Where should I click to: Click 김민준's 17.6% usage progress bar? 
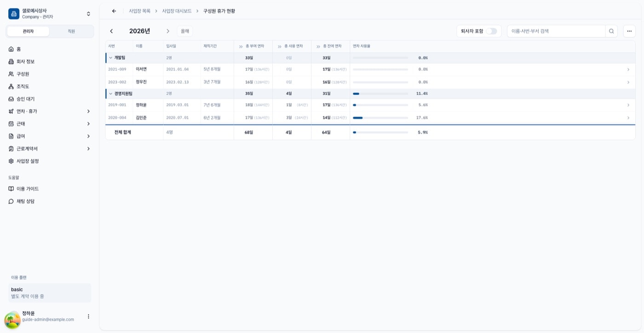click(x=380, y=118)
